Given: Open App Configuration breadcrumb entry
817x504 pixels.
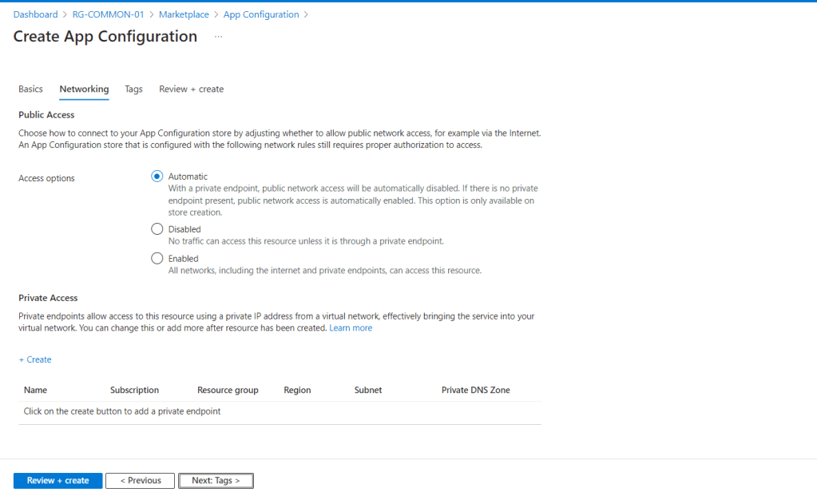Looking at the screenshot, I should tap(260, 14).
